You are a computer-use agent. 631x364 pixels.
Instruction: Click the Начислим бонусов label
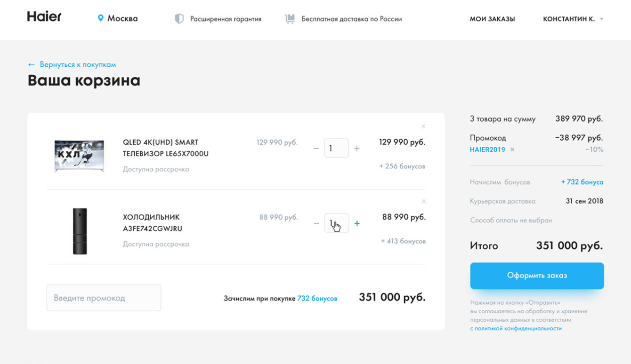(x=500, y=182)
